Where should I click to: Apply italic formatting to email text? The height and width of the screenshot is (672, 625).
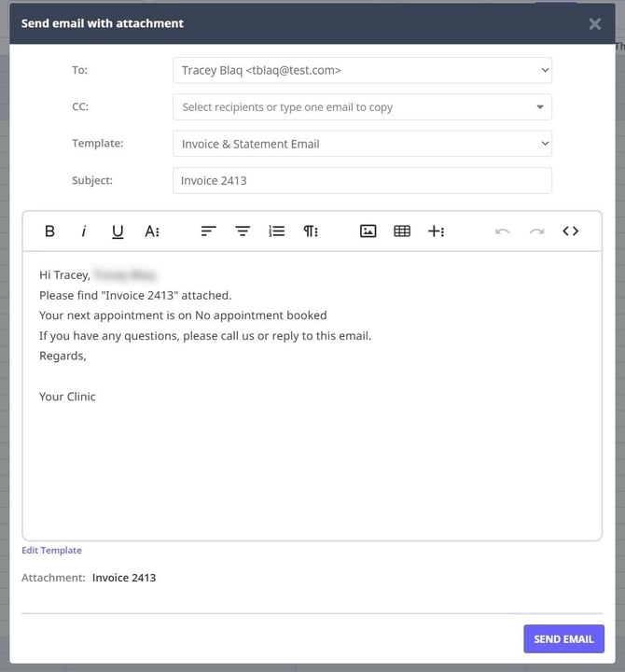click(84, 231)
